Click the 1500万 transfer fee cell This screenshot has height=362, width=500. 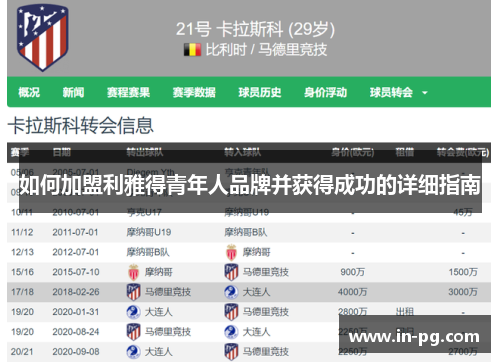tap(463, 272)
